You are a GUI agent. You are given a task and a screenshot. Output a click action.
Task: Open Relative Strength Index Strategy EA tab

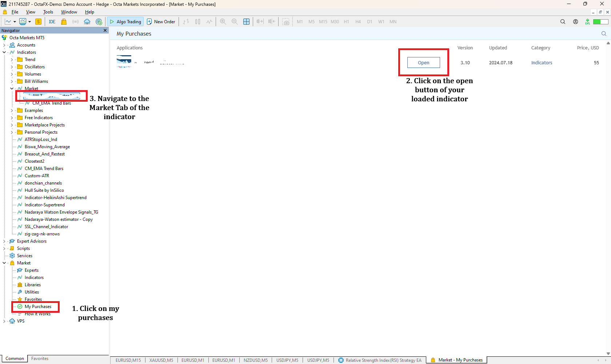380,360
